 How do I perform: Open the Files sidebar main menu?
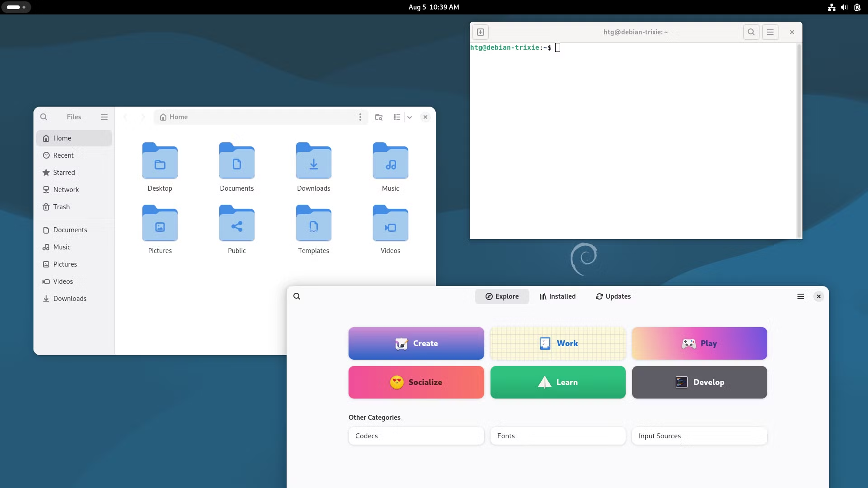104,117
